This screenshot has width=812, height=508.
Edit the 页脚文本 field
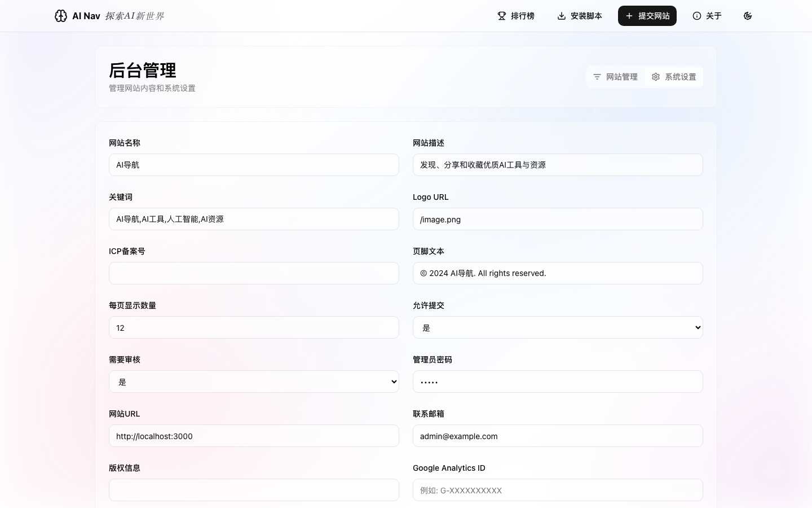pyautogui.click(x=558, y=273)
